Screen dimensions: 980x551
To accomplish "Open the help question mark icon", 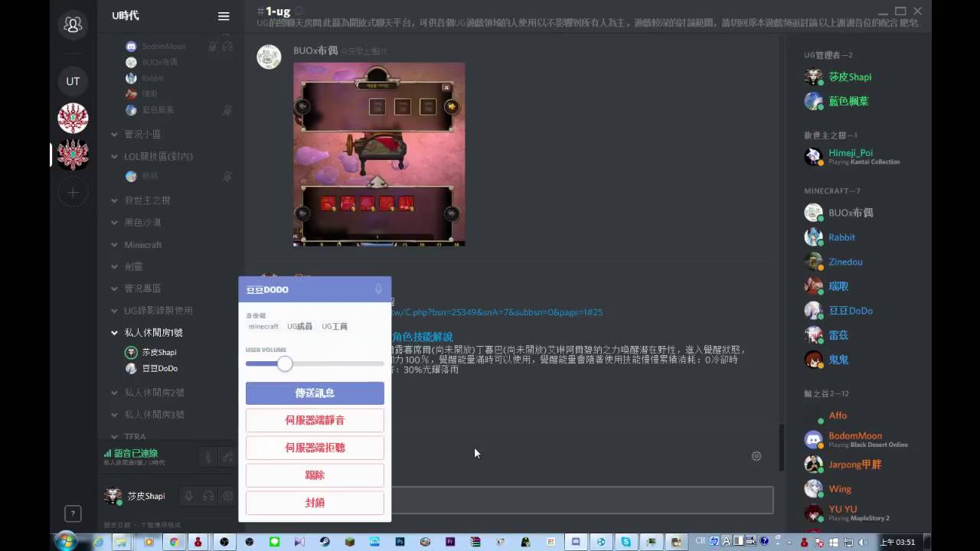I will point(73,514).
